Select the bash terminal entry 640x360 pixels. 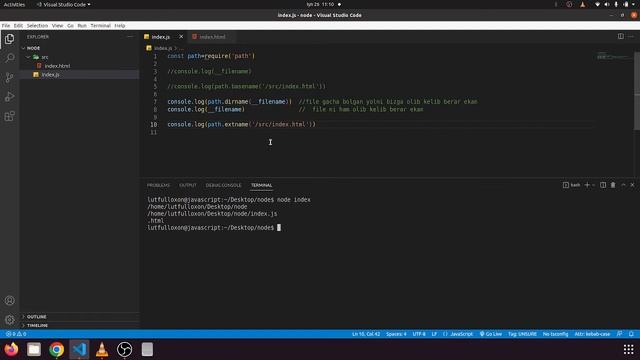[571, 185]
